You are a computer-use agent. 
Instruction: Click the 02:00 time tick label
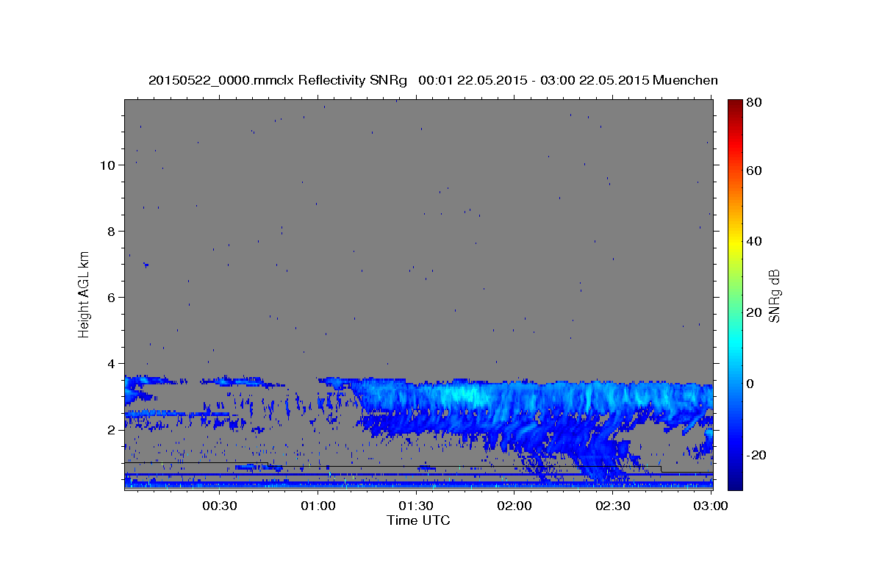[x=514, y=506]
